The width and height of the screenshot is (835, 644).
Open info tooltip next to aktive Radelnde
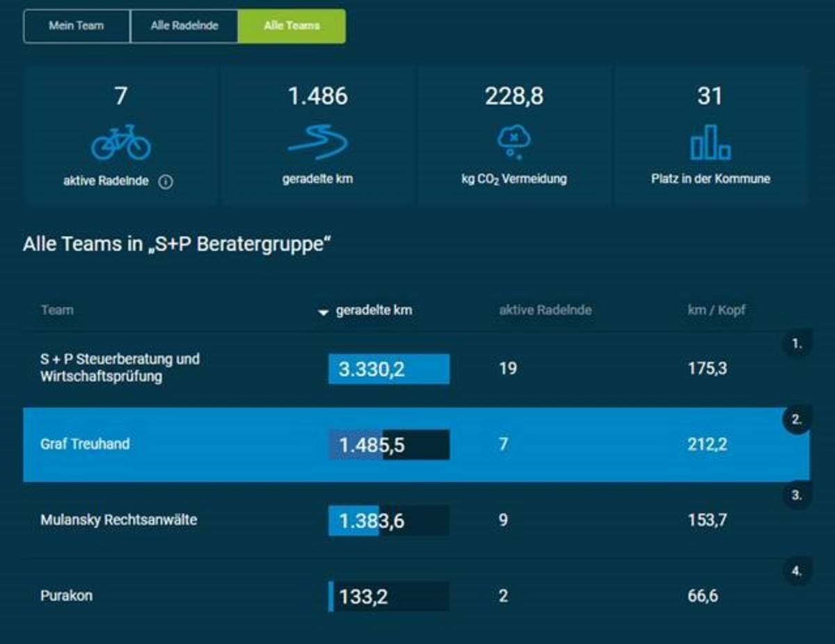166,182
